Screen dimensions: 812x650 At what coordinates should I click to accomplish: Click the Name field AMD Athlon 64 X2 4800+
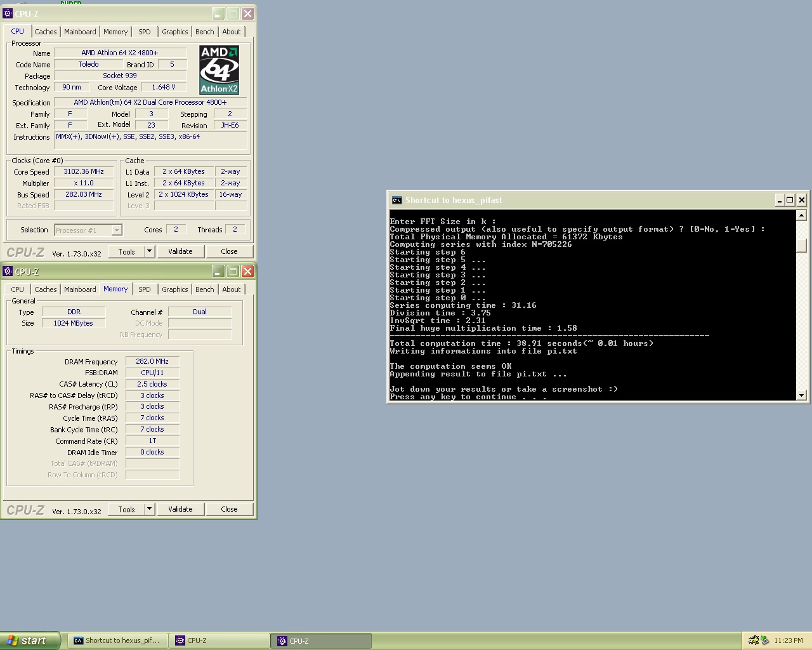click(120, 53)
